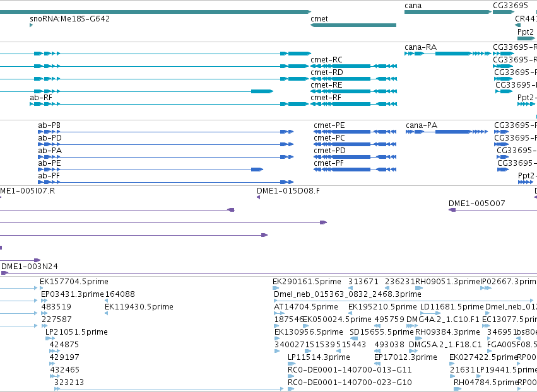
Task: Select the ab-PE protein label
Action: point(49,163)
